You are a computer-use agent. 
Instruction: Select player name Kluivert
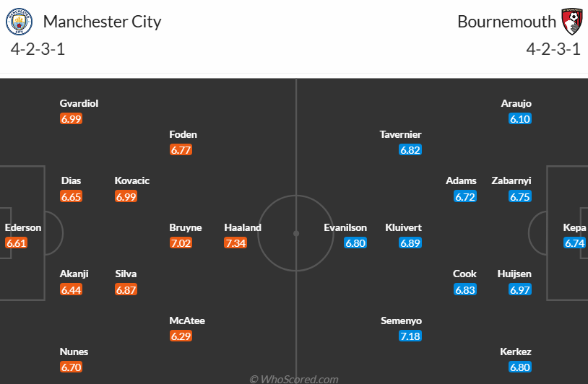[x=403, y=227]
